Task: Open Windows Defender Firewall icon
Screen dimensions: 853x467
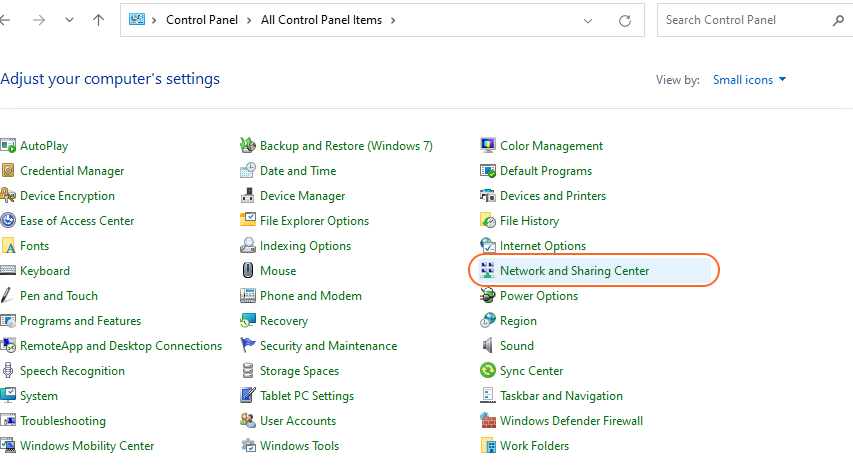Action: (488, 421)
